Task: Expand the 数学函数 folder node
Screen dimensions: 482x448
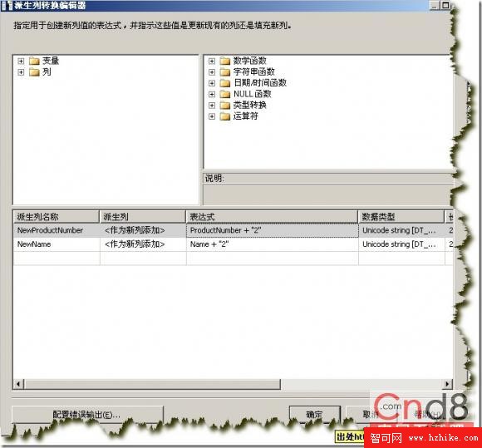Action: coord(212,61)
